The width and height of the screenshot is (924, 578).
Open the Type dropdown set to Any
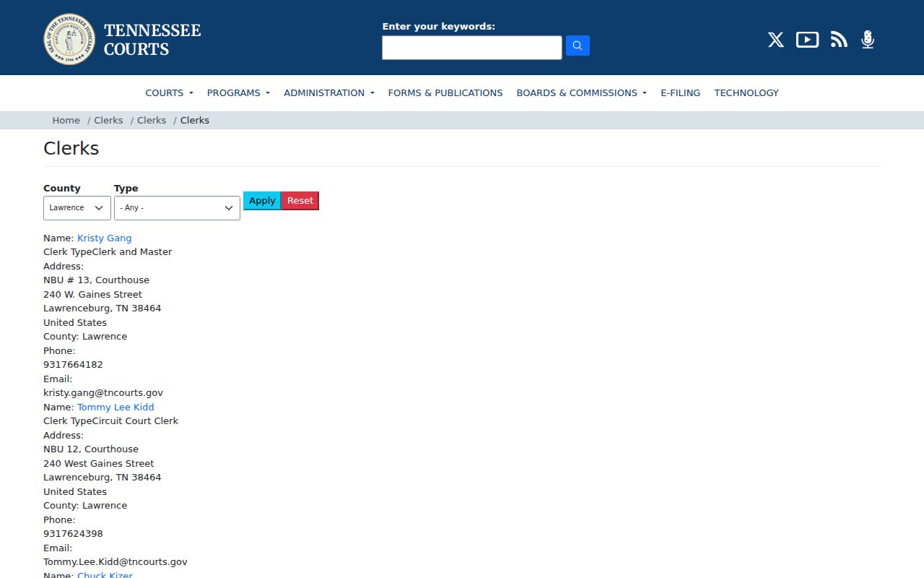177,208
